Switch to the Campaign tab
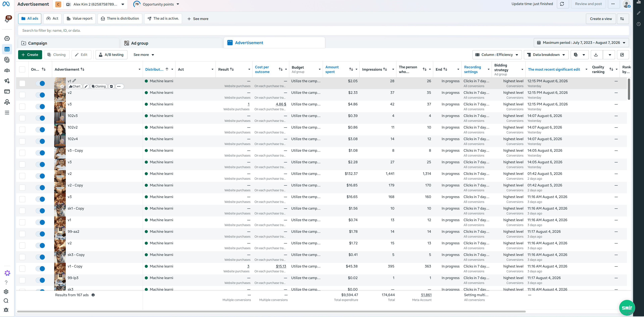644x317 pixels. coord(68,43)
